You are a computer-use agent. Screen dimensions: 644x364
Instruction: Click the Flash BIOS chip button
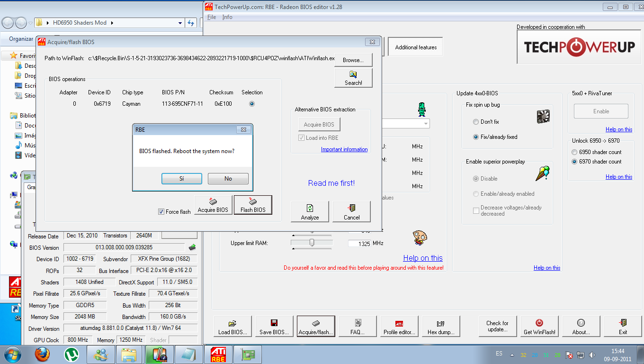[x=253, y=205]
